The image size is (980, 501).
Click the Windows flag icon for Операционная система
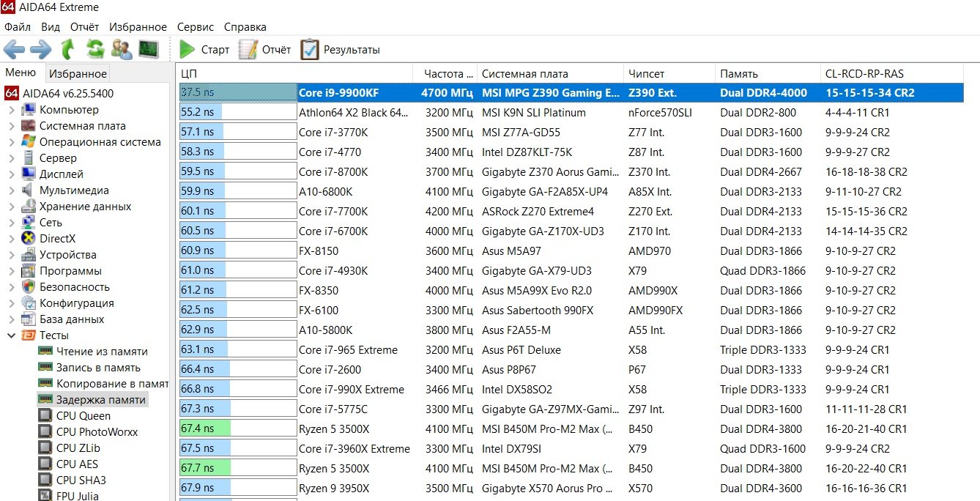29,142
